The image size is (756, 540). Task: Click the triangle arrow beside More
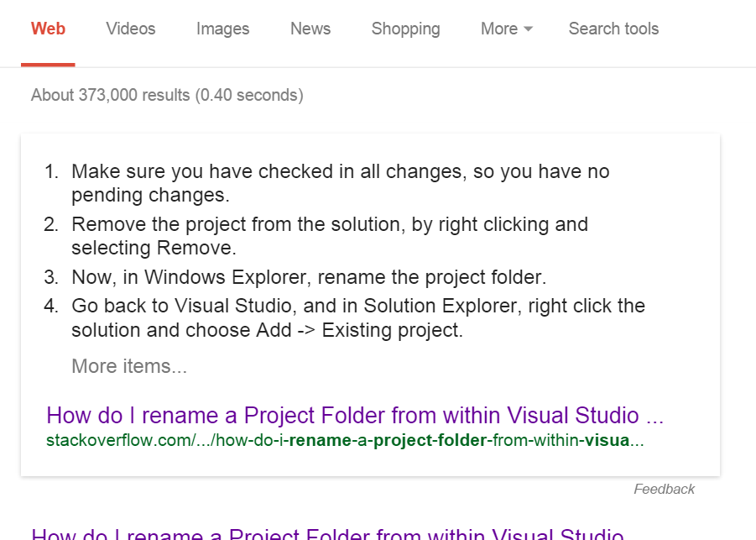point(528,29)
